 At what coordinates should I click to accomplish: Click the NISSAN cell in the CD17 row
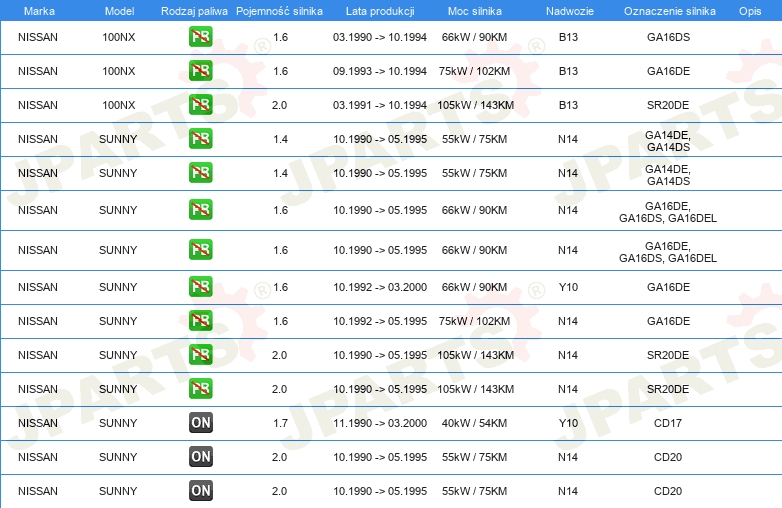click(38, 423)
